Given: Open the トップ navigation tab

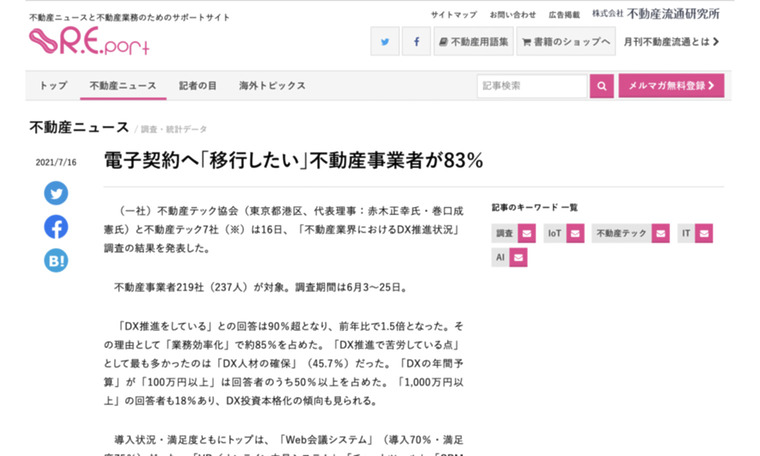Looking at the screenshot, I should pos(53,86).
